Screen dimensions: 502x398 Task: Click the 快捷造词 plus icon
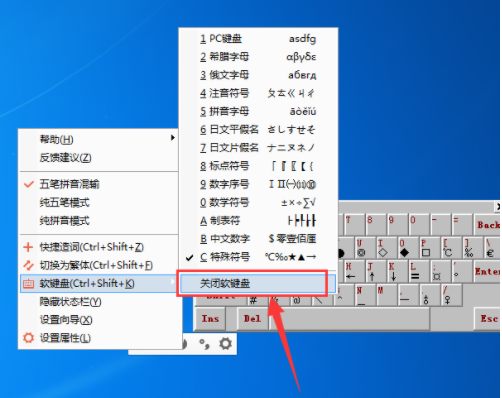click(x=28, y=247)
